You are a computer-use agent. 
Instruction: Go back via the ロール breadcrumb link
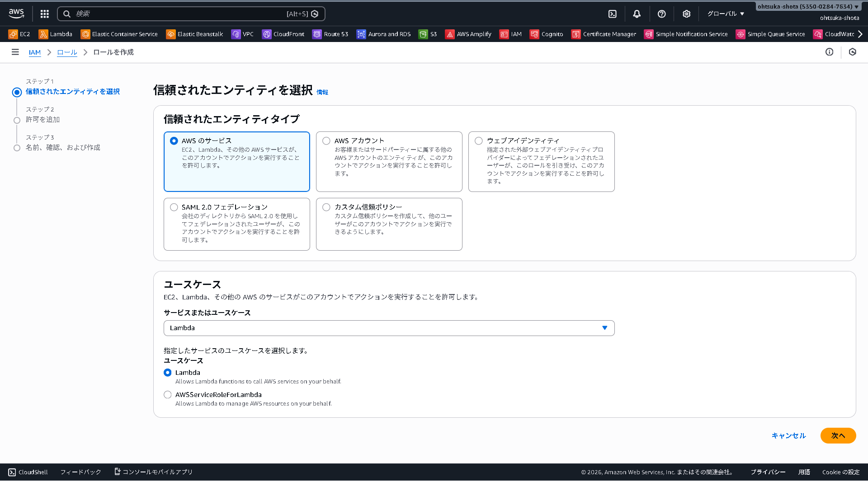tap(67, 52)
